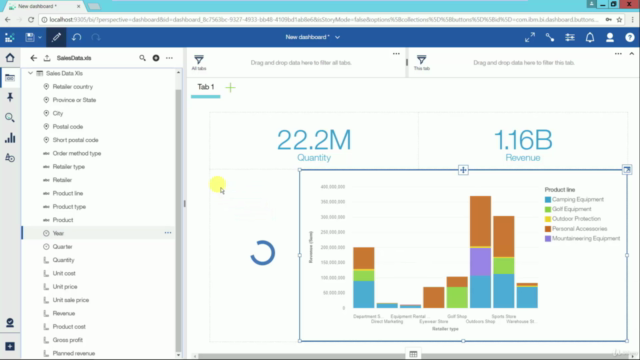640x360 pixels.
Task: Switch to Tab 1
Action: coord(206,87)
